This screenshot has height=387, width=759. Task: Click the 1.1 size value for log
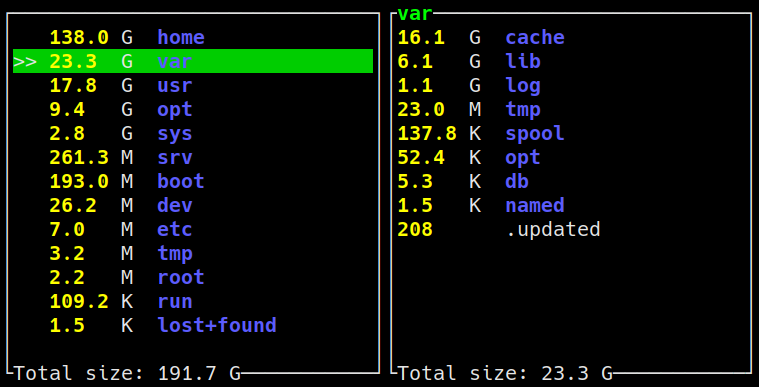click(x=415, y=85)
